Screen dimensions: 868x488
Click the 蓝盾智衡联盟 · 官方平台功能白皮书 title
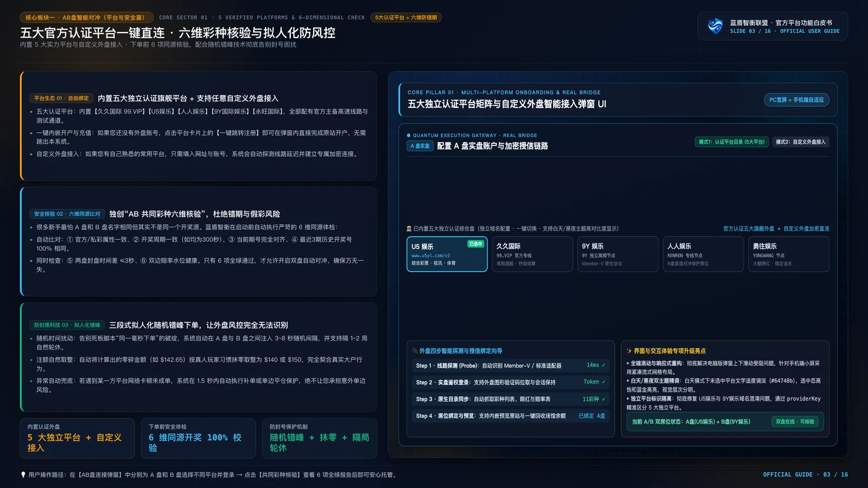click(781, 23)
